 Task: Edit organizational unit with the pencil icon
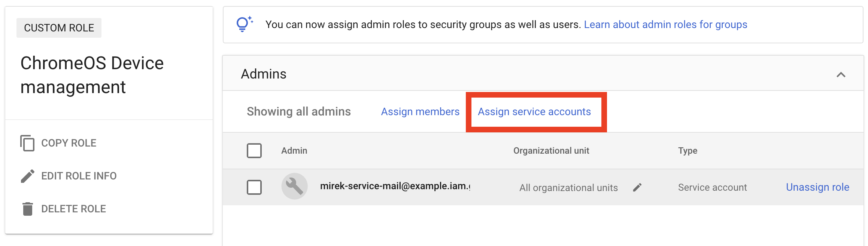coord(637,187)
